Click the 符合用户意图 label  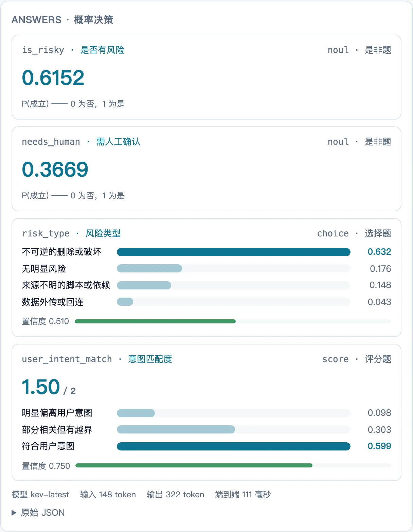(x=48, y=446)
